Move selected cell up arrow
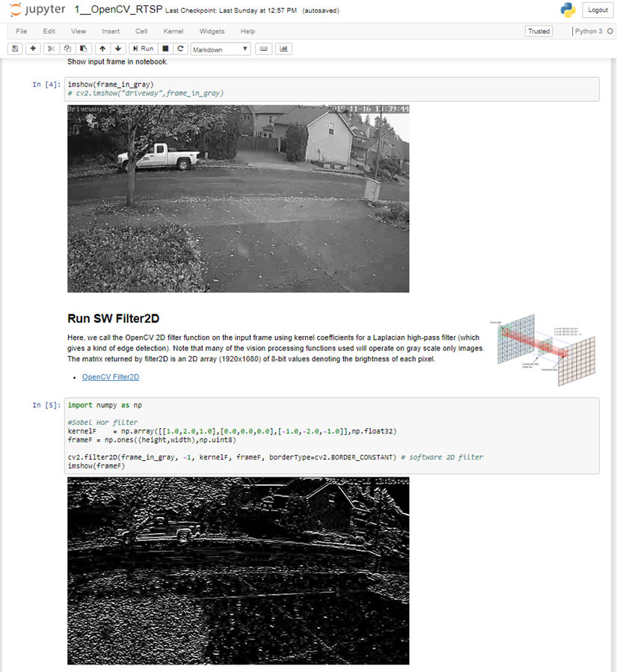Viewport: 617px width, 672px height. point(102,49)
